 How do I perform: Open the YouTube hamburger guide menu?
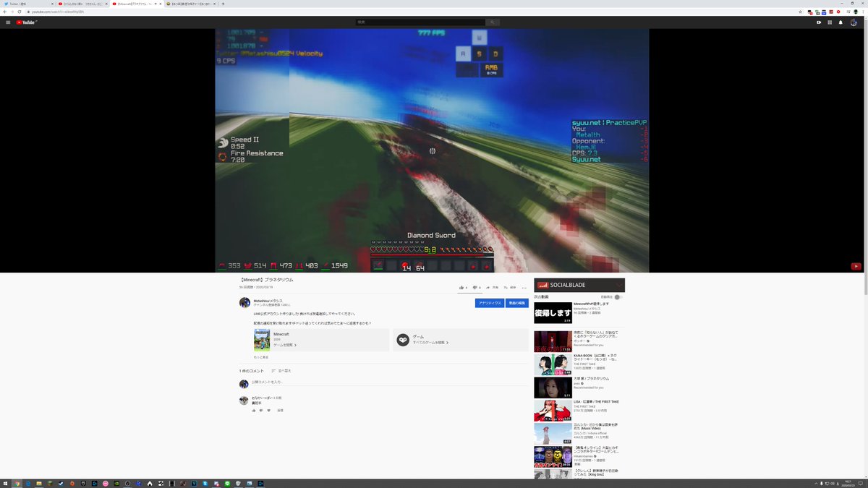pos(8,22)
